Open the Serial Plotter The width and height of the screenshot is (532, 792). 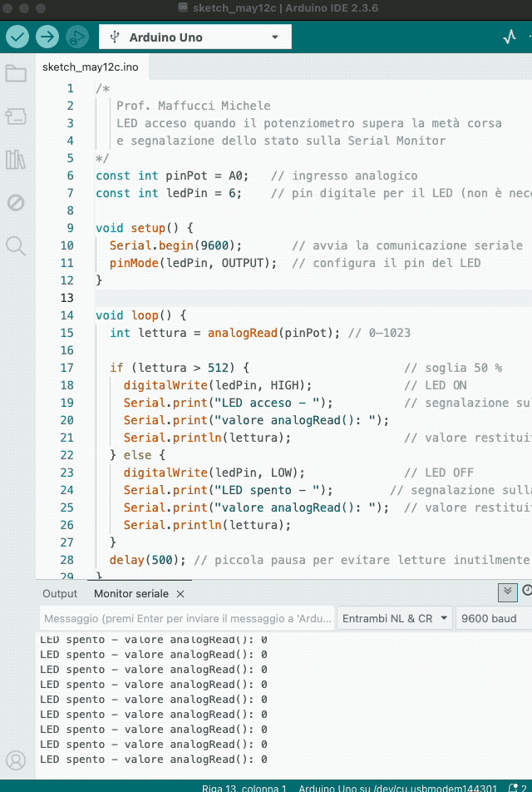[510, 37]
